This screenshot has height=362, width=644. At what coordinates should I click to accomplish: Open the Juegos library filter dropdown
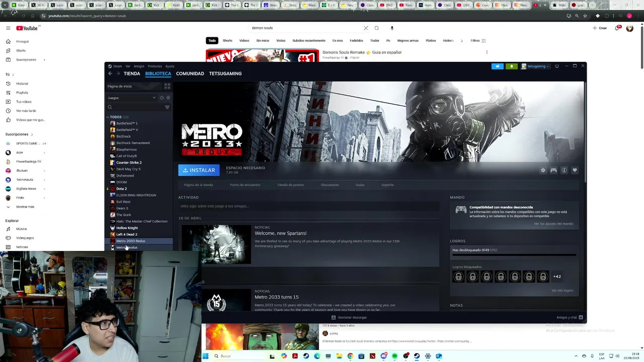(x=132, y=98)
